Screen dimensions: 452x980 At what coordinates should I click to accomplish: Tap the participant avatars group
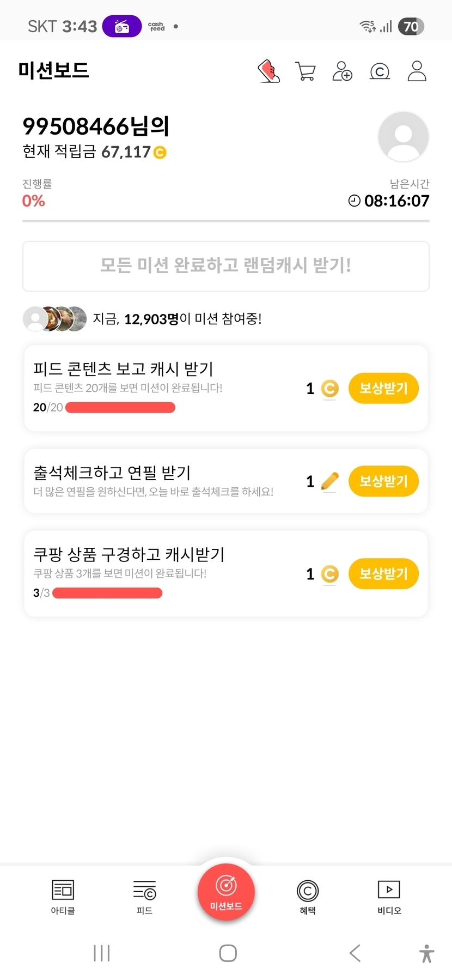point(54,318)
